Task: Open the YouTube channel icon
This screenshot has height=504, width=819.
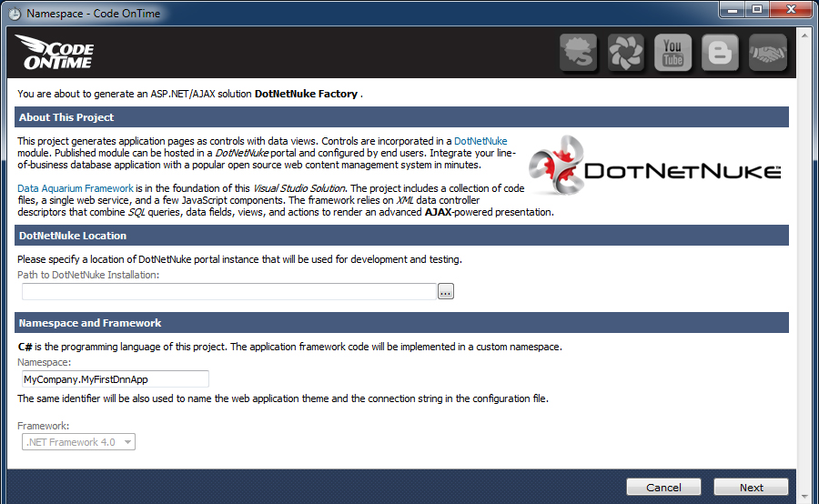Action: [672, 52]
